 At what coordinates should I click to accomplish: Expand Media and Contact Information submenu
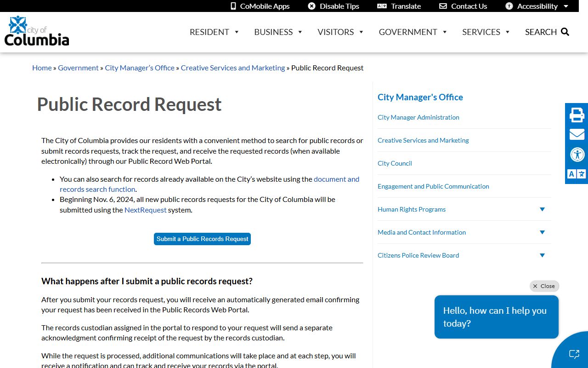click(542, 232)
